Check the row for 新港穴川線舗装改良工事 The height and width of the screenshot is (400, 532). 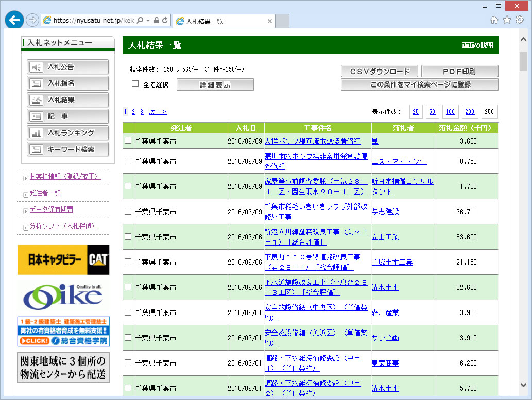128,236
